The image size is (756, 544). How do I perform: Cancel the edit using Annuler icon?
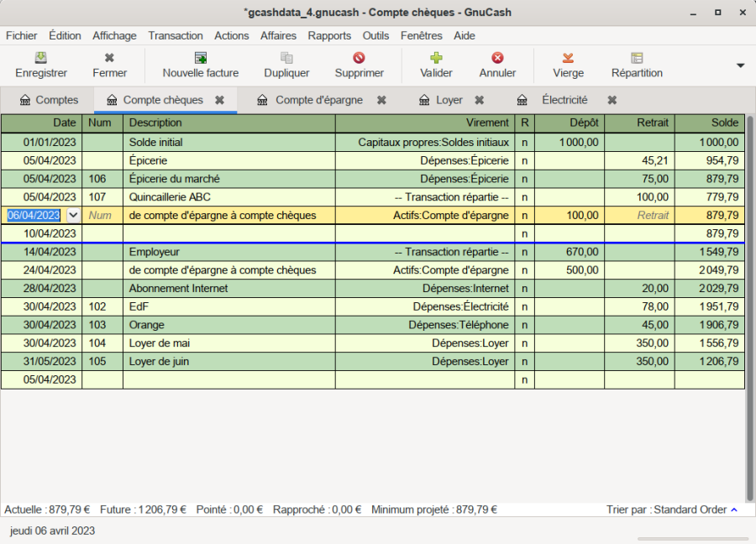click(x=497, y=58)
